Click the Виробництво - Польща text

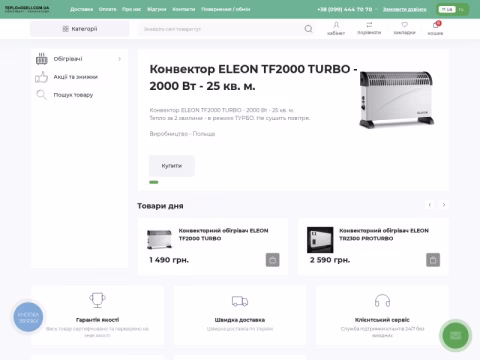[182, 134]
